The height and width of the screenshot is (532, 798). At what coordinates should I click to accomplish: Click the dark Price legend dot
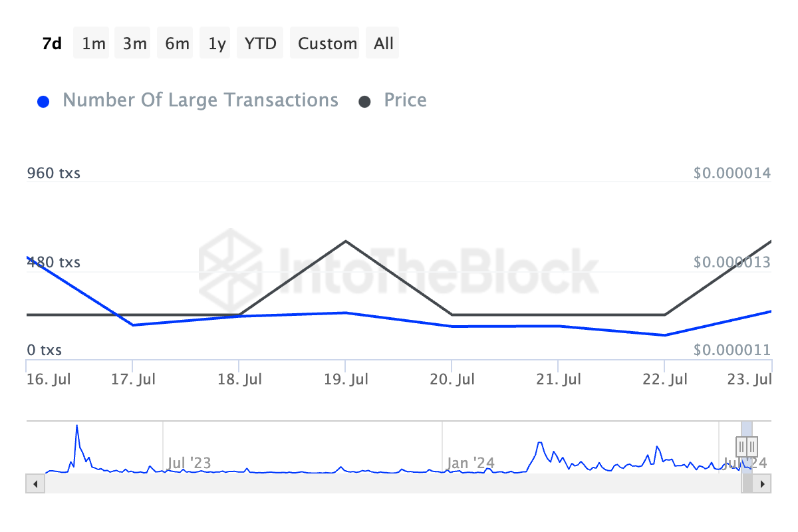pyautogui.click(x=364, y=102)
